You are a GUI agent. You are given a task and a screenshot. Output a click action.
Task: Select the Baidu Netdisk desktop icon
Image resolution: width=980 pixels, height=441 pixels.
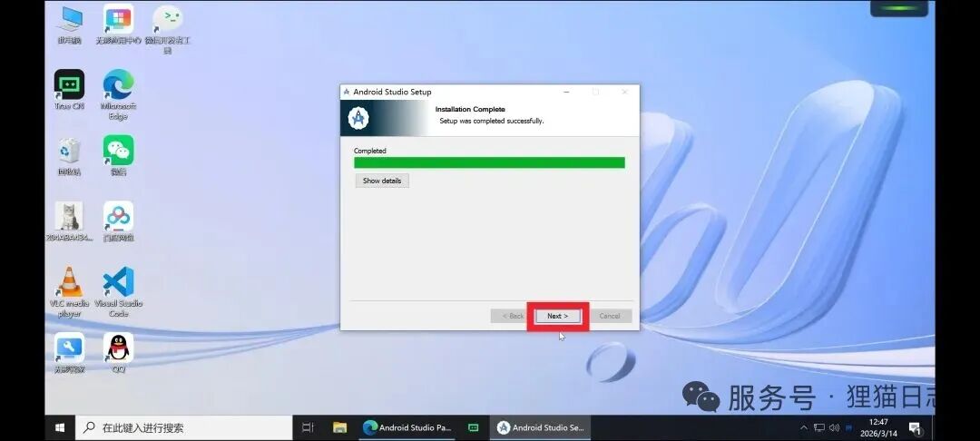pyautogui.click(x=118, y=221)
